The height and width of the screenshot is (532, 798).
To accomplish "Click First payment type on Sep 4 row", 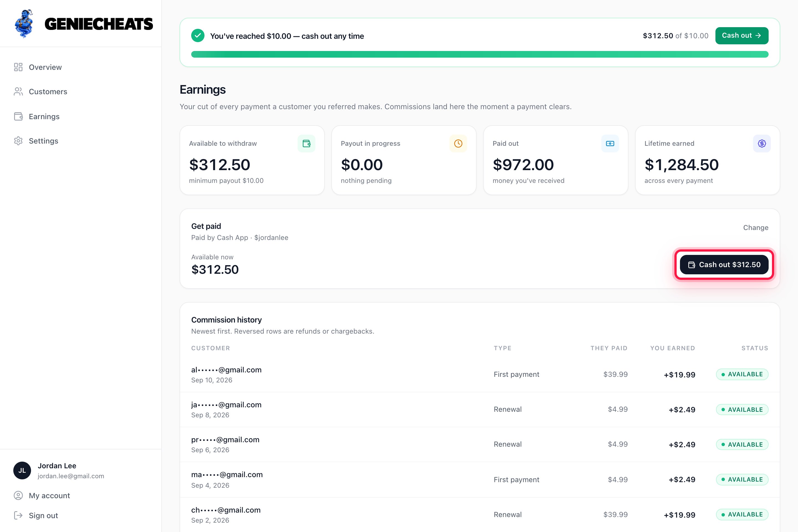I will (x=516, y=479).
